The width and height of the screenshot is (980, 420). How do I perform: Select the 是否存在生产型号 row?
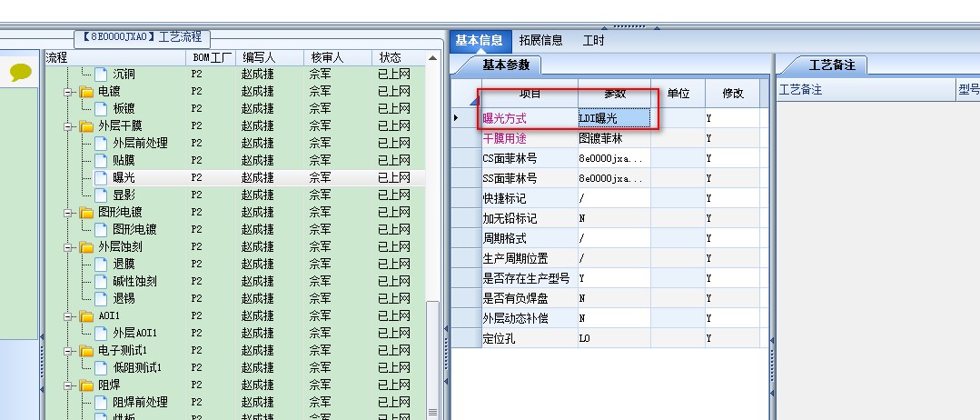(609, 278)
